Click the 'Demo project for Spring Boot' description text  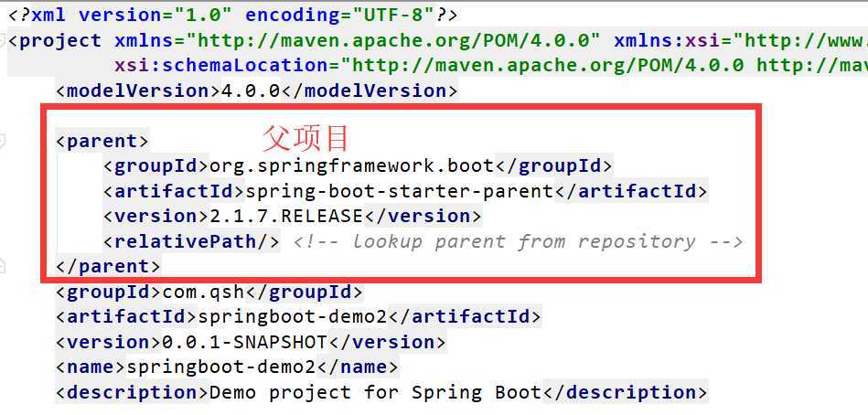click(x=375, y=392)
